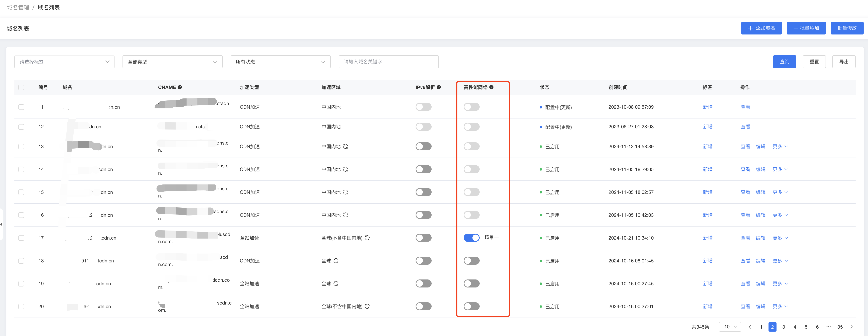The image size is (868, 336).
Task: Toggle IPv6解析 switch for row 20
Action: 423,307
